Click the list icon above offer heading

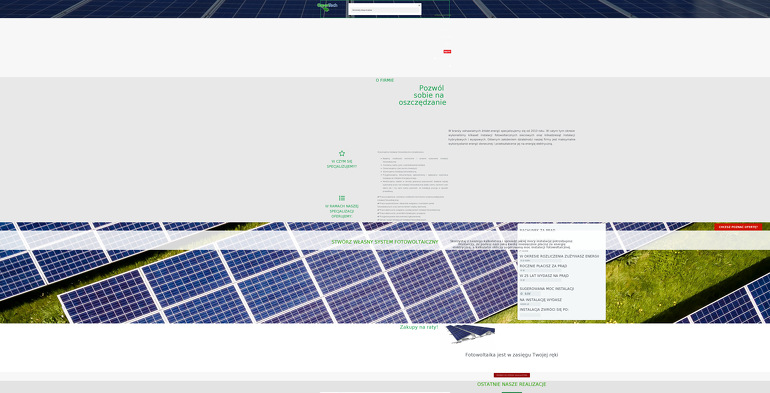click(342, 198)
